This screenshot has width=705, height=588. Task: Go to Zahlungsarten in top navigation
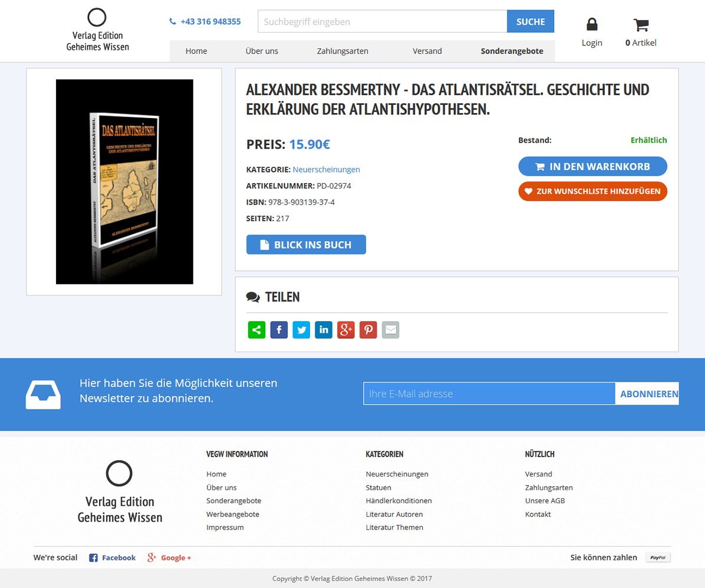(x=342, y=51)
